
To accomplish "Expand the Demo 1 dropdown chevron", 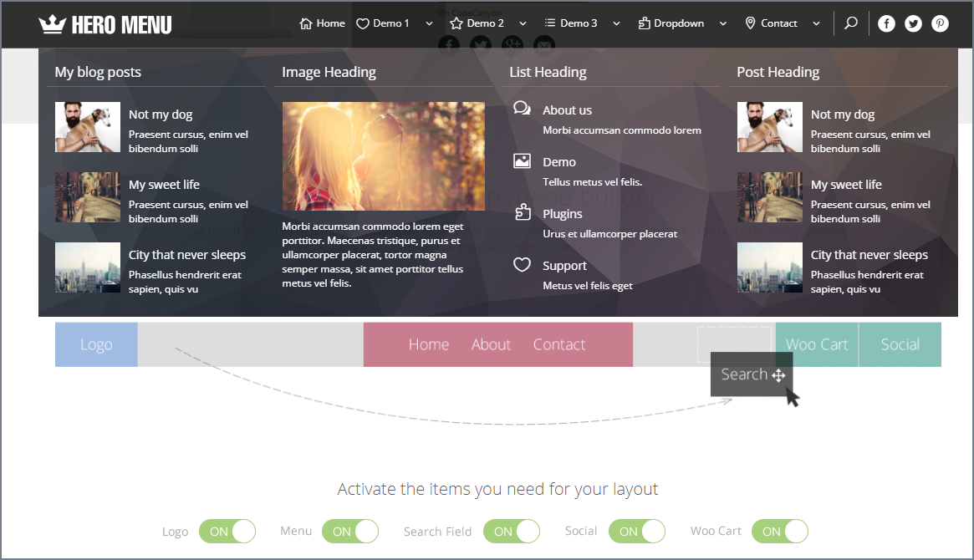I will click(429, 23).
